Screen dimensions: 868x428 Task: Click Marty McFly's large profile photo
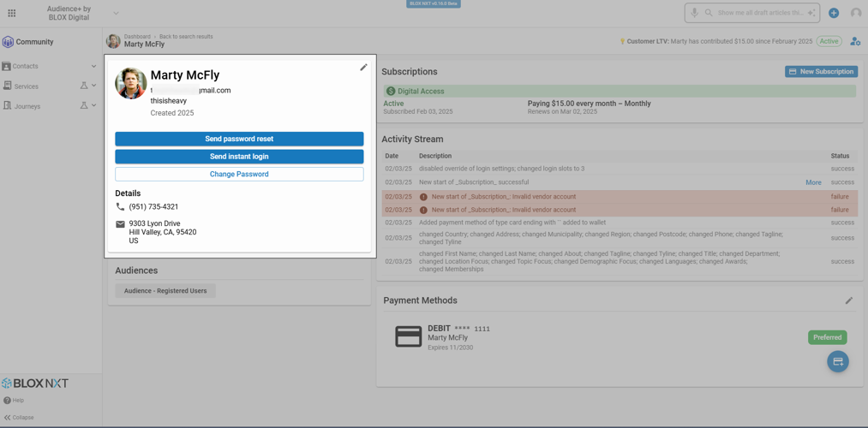(130, 84)
